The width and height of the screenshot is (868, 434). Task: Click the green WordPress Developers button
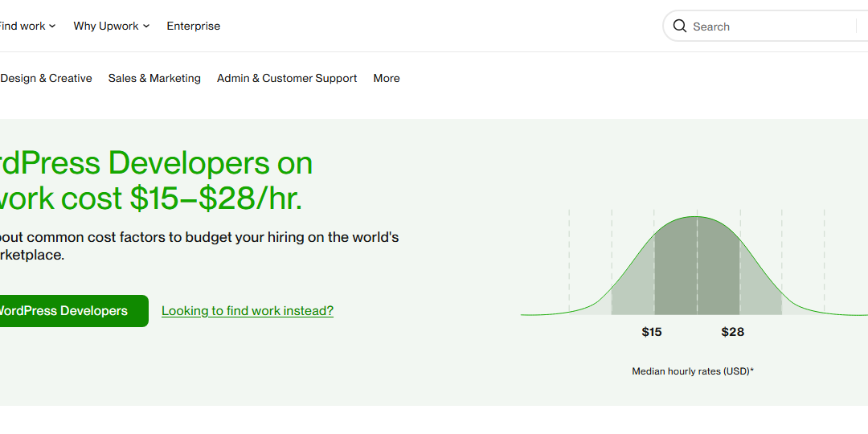(x=74, y=311)
